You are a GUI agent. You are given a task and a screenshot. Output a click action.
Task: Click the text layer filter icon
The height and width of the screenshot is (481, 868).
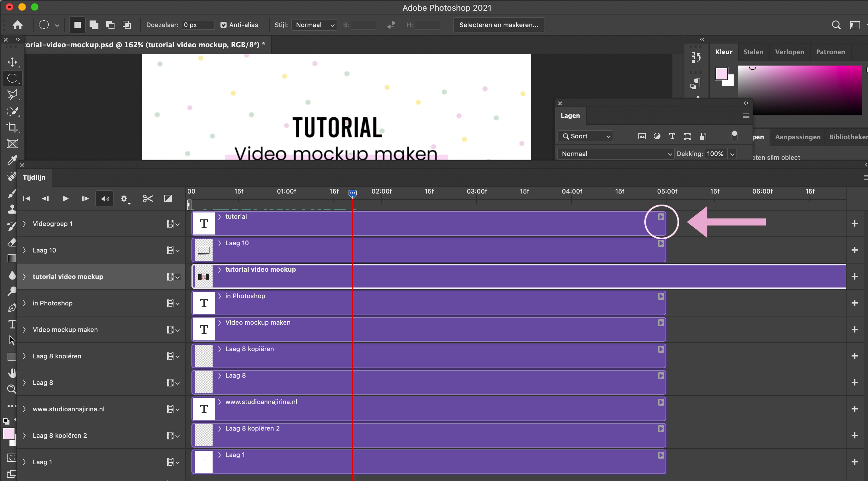click(672, 136)
